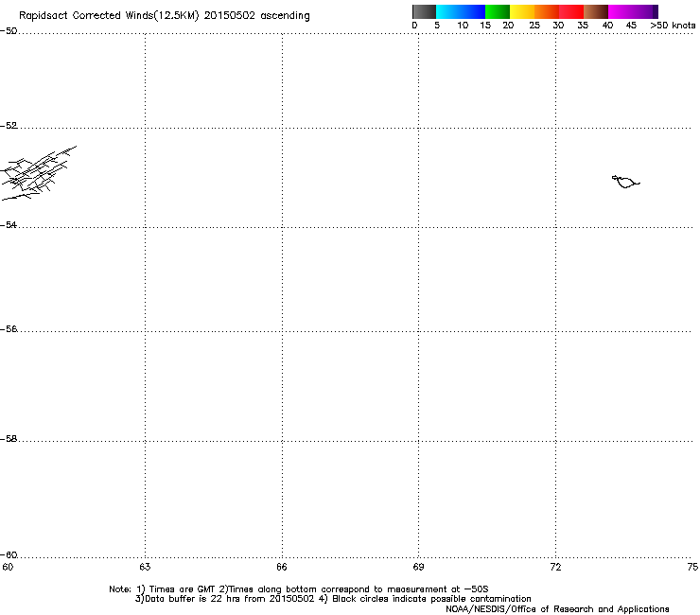Click the latitude label '-54'
This screenshot has height=615, width=700.
[x=9, y=224]
